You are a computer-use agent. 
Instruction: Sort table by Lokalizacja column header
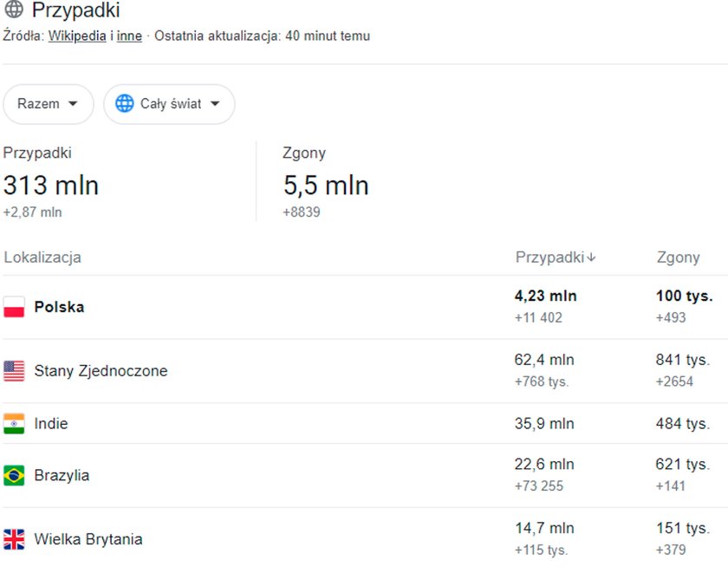(42, 257)
